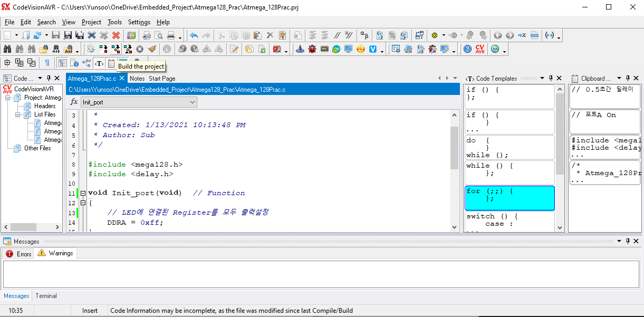Click the Build All project files icon
The width and height of the screenshot is (644, 317).
128,49
